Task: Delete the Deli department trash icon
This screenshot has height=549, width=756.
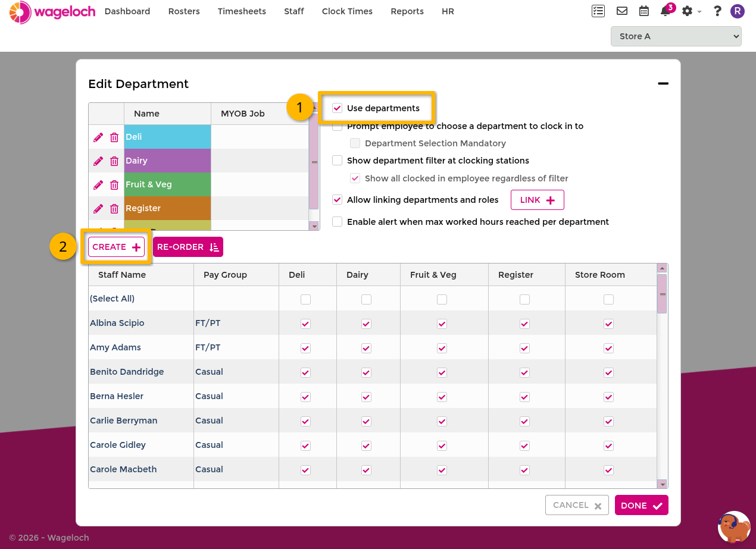Action: (114, 137)
